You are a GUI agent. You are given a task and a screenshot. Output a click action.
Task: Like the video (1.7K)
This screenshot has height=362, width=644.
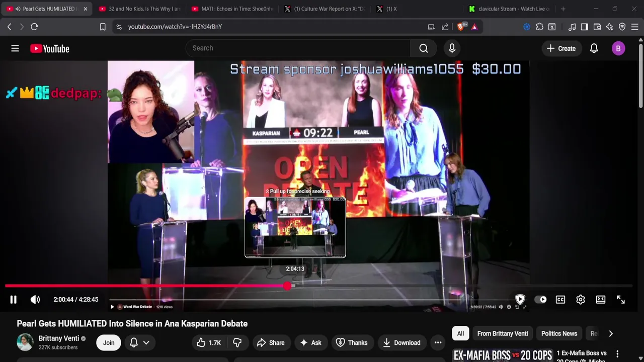[x=209, y=343]
